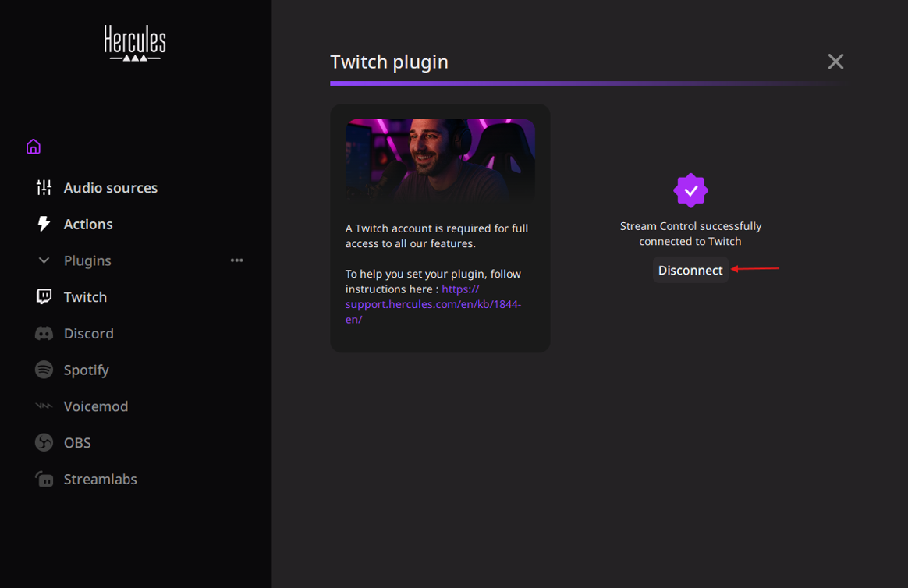Click the streamer photo thumbnail
This screenshot has width=908, height=588.
[x=440, y=161]
